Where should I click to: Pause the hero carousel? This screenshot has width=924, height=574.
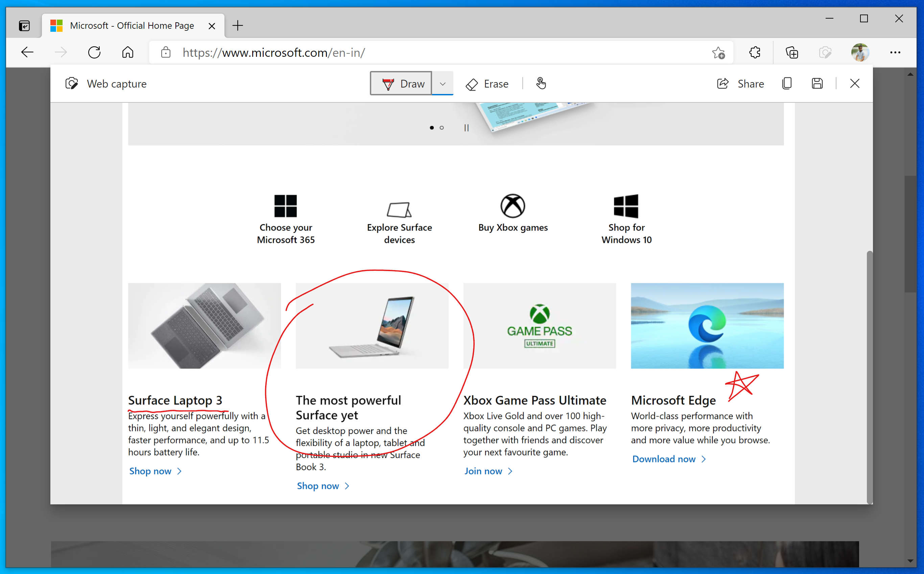(x=466, y=128)
